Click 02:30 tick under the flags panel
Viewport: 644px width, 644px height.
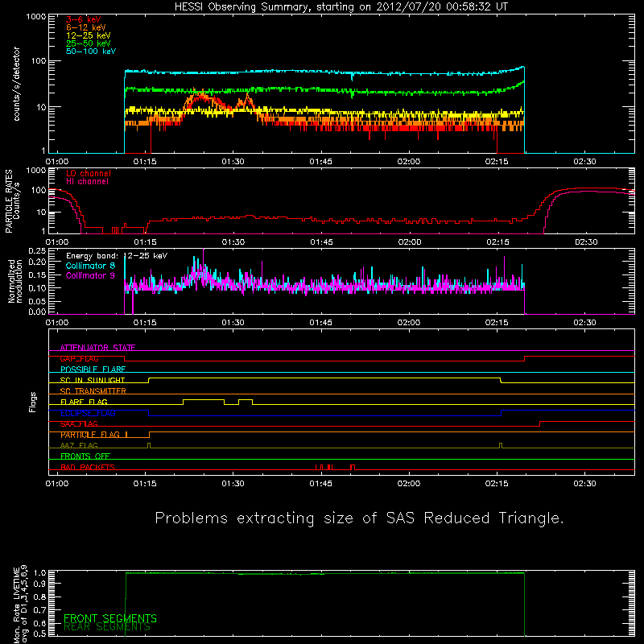pos(584,484)
